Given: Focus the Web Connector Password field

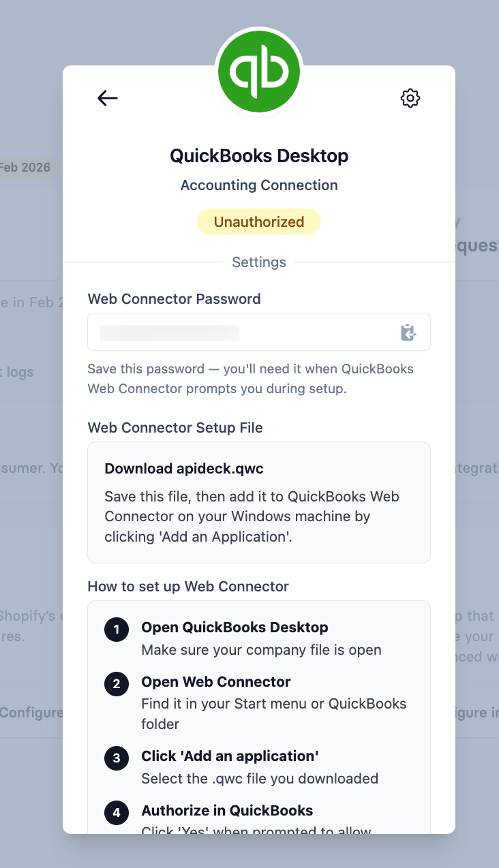Looking at the screenshot, I should tap(259, 332).
